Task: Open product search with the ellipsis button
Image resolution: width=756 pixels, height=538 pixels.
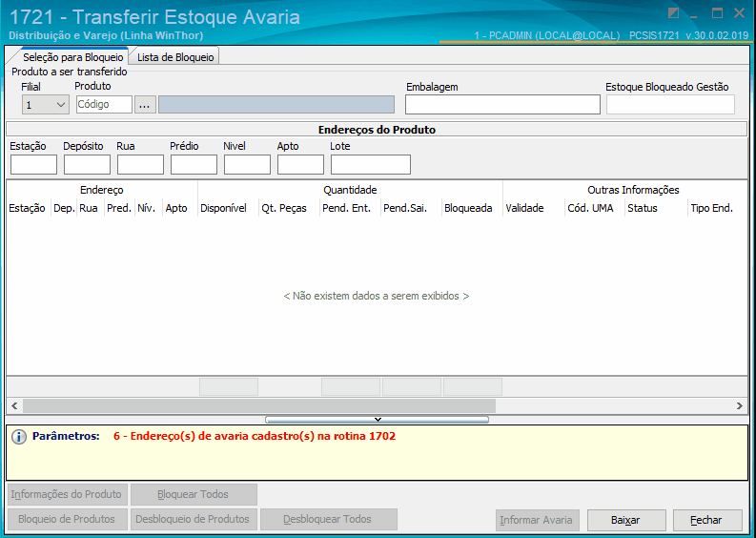Action: 145,104
